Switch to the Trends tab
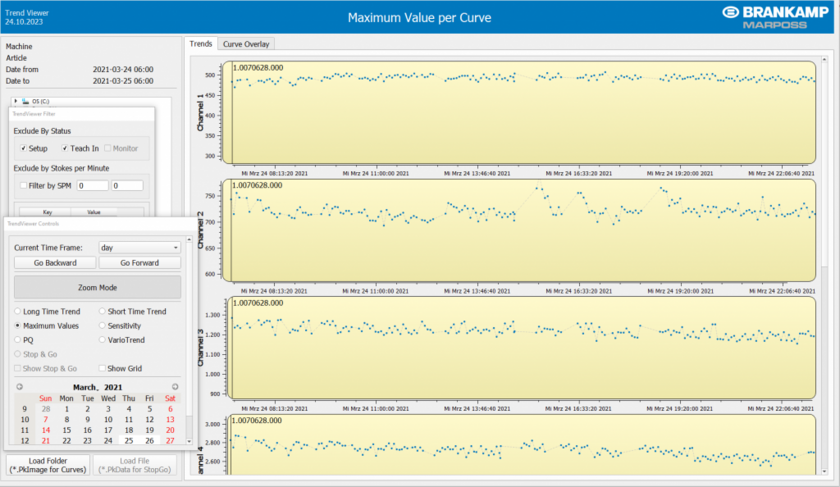This screenshot has height=487, width=840. point(201,44)
